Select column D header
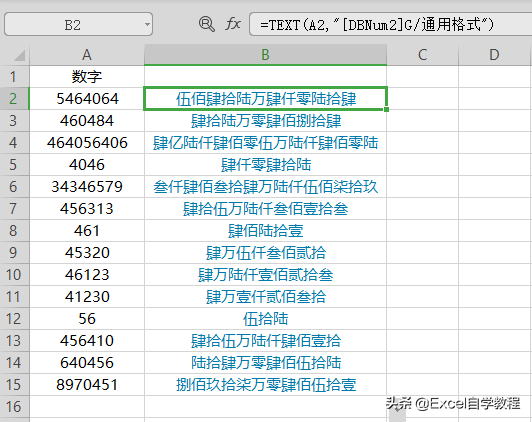Viewport: 532px width, 422px height. [x=494, y=55]
